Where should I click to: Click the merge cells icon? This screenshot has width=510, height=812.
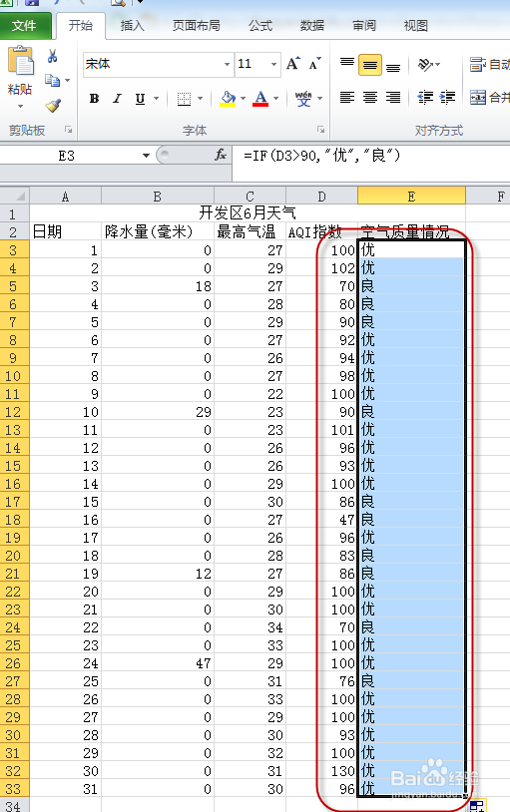coord(478,98)
